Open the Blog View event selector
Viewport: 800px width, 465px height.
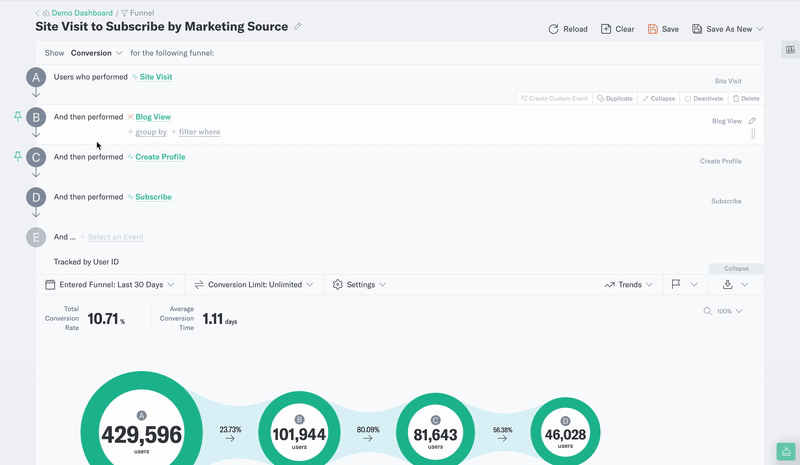point(153,117)
